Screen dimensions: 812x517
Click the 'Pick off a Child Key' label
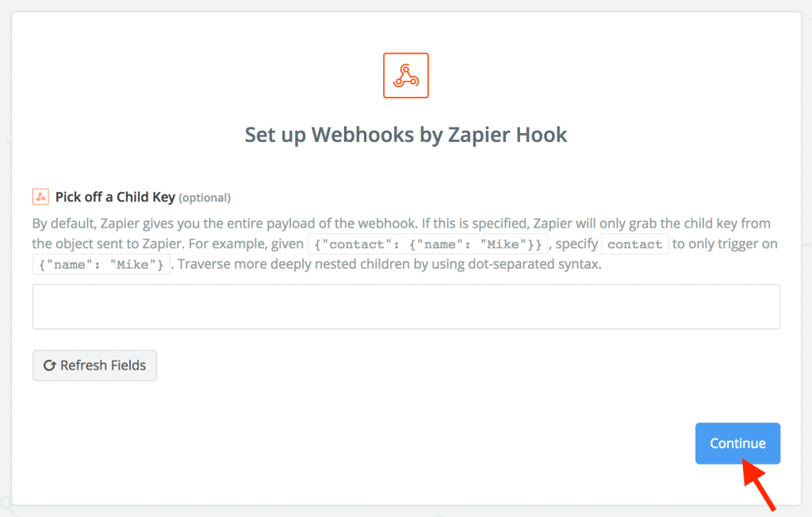tap(115, 197)
